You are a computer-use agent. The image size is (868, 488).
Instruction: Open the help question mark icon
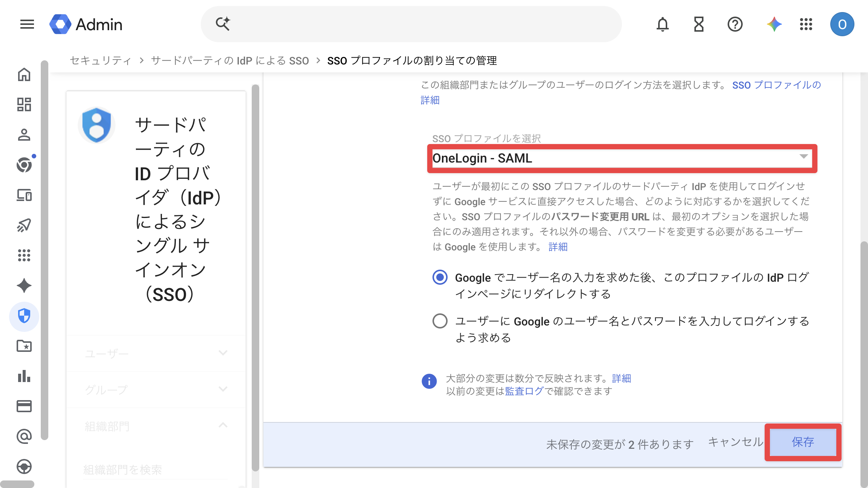(735, 25)
